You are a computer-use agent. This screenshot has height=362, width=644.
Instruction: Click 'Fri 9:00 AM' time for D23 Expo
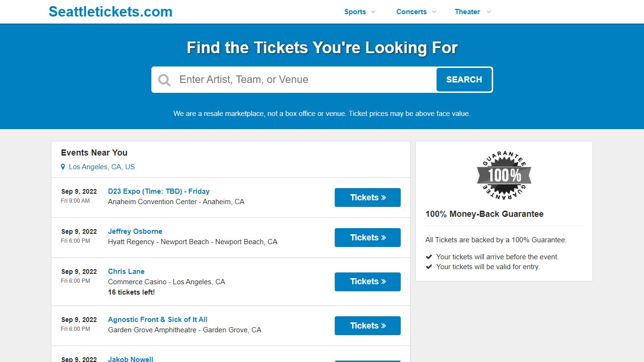[x=75, y=201]
